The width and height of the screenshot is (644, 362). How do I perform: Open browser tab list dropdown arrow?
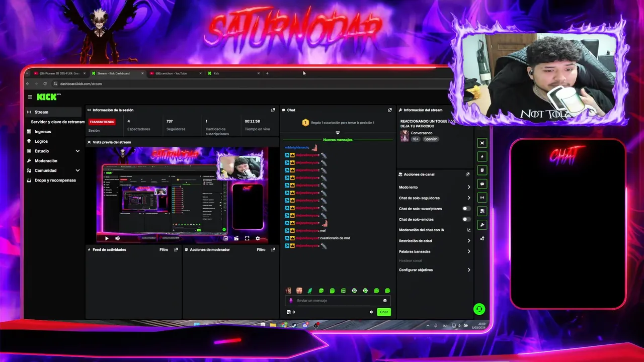point(27,73)
